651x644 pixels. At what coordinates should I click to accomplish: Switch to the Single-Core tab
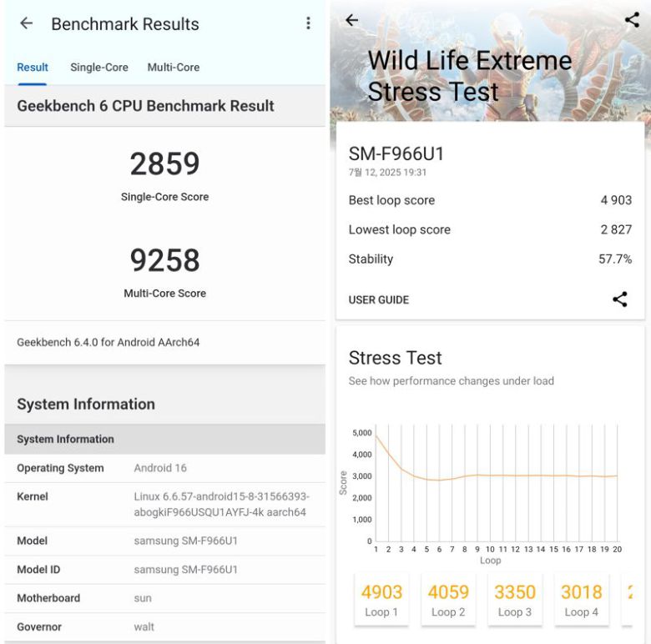pos(99,68)
